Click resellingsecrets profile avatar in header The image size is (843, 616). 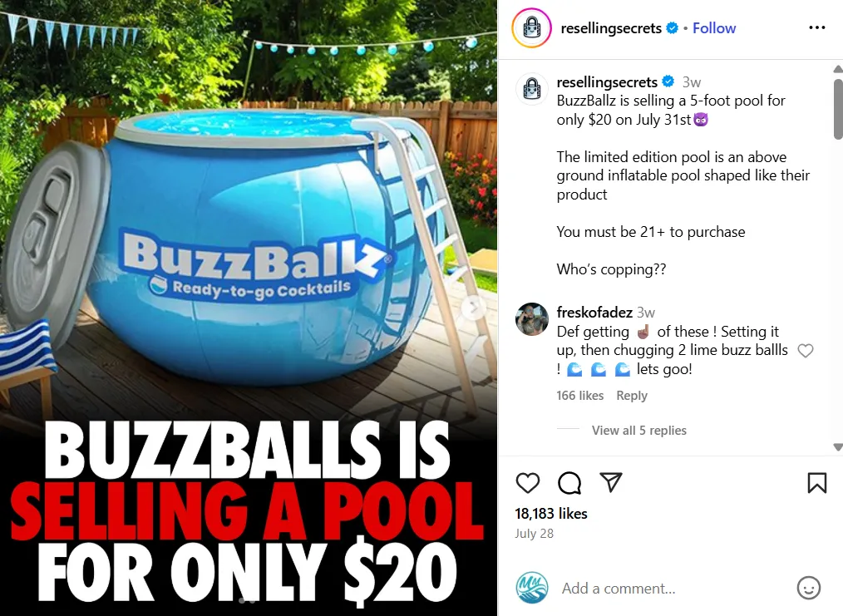(x=532, y=28)
